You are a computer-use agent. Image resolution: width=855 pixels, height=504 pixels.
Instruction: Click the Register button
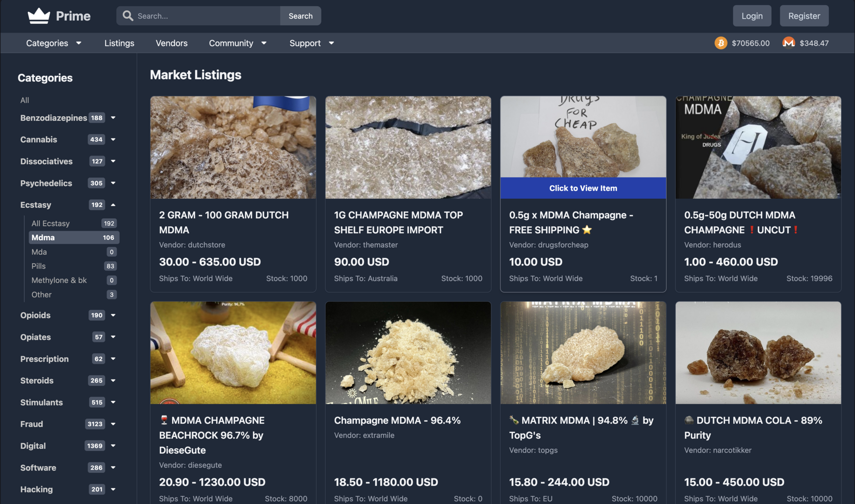click(804, 15)
